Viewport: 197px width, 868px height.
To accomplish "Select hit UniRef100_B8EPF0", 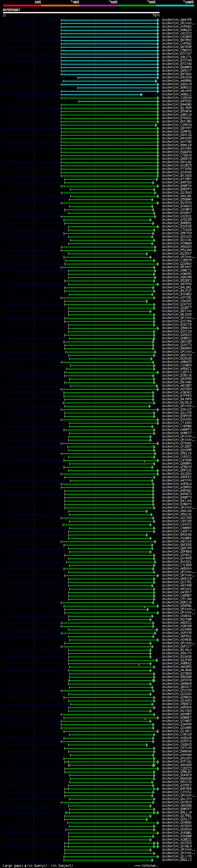I will [177, 189].
